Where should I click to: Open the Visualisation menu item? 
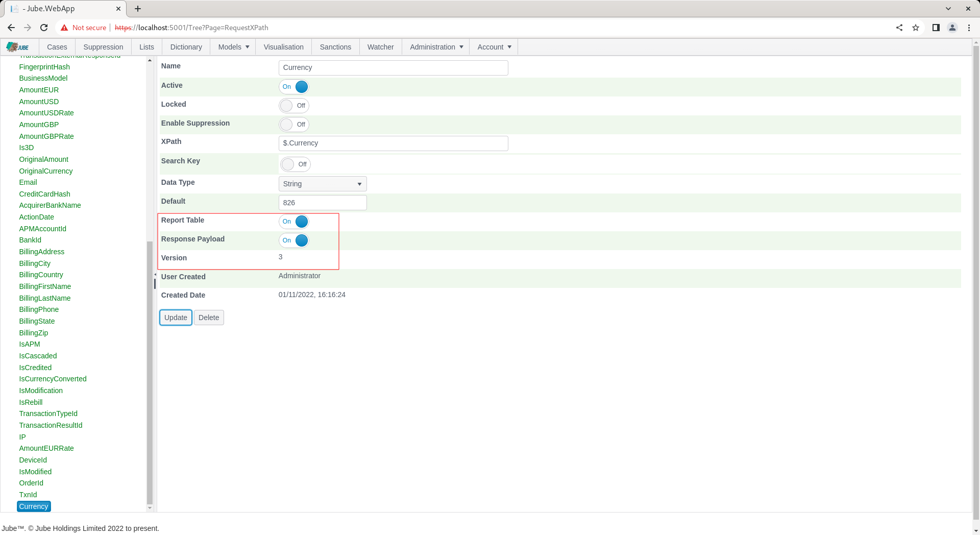point(284,47)
